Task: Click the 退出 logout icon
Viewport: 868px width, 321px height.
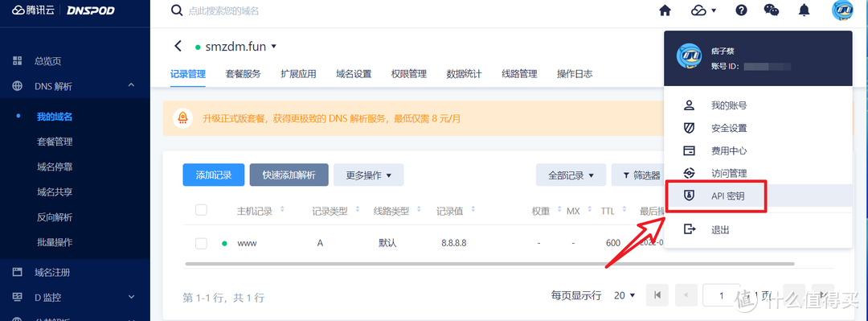Action: click(x=690, y=229)
